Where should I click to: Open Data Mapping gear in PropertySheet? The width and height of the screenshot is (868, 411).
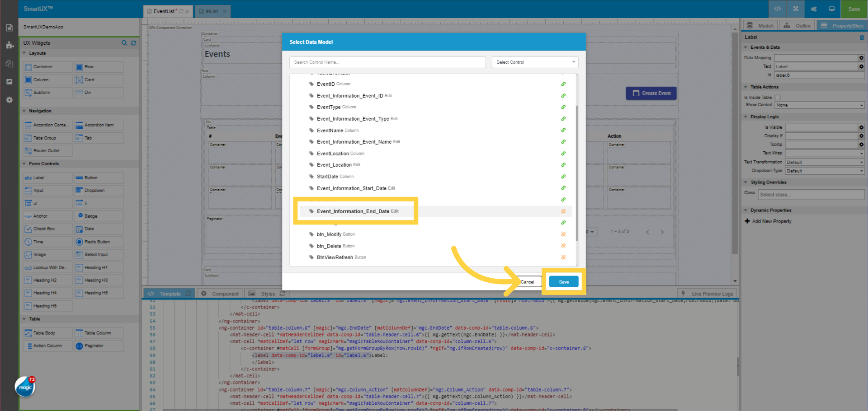tap(861, 57)
